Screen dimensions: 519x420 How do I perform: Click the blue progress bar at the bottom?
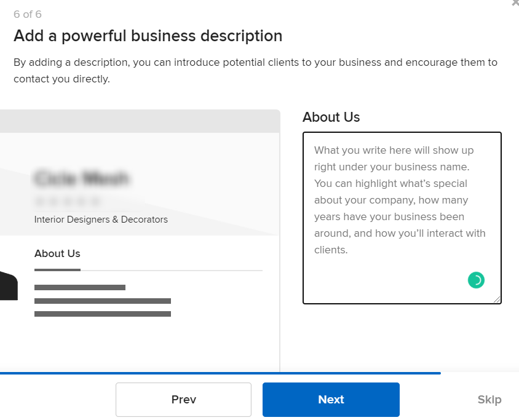220,373
